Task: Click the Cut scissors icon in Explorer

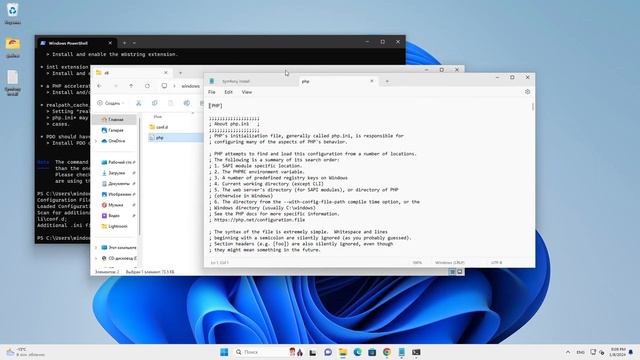Action: click(x=139, y=103)
